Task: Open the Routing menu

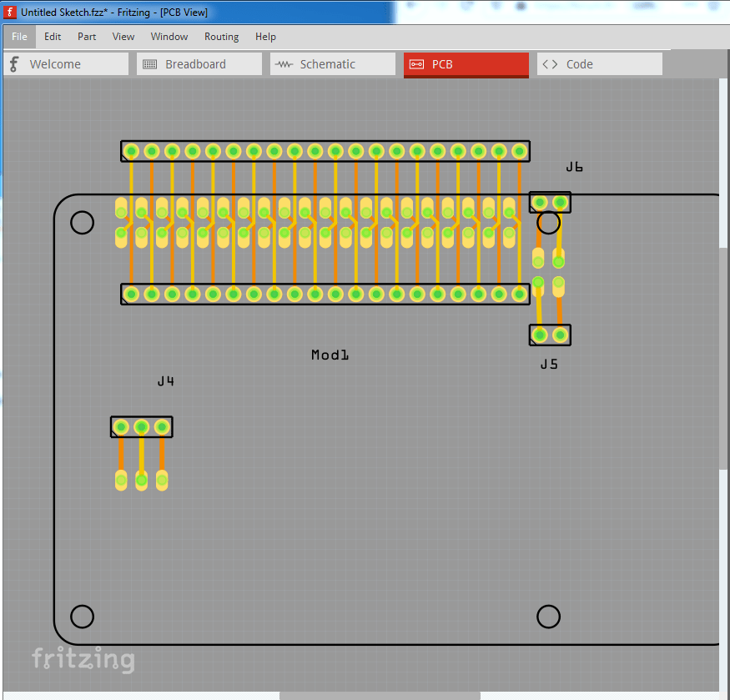Action: pos(221,37)
